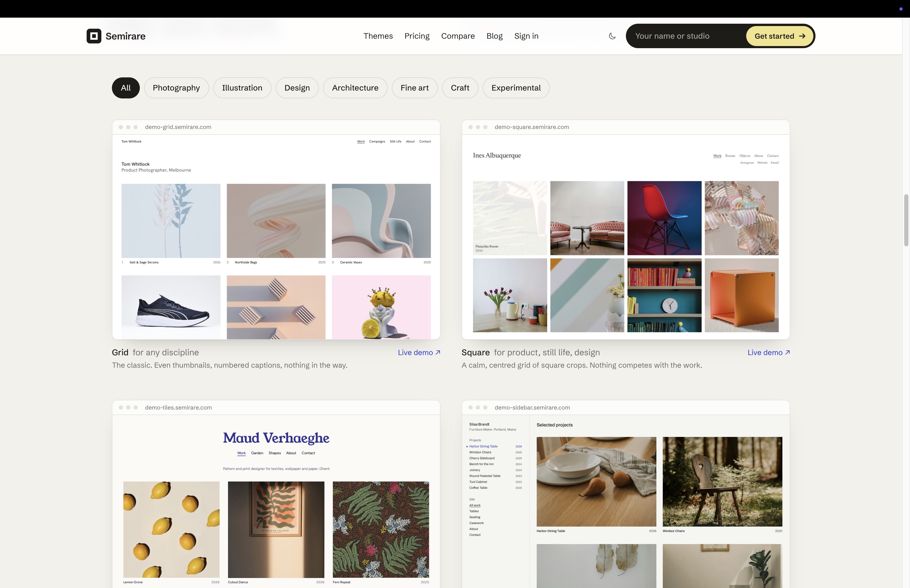Screen dimensions: 910x588
Task: Click the Ines Albuquerque heading
Action: [x=497, y=155]
